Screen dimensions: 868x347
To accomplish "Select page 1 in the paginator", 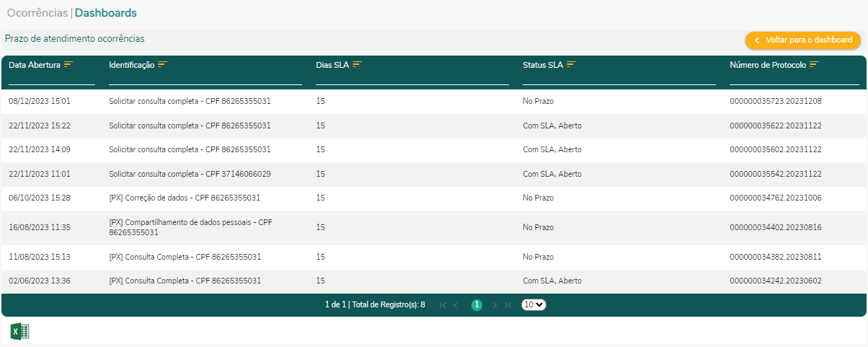I will [477, 305].
